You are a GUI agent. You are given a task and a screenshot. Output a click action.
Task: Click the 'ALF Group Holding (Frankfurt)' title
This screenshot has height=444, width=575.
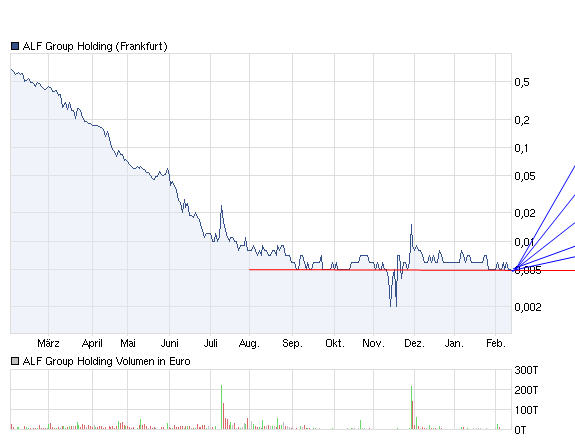95,47
